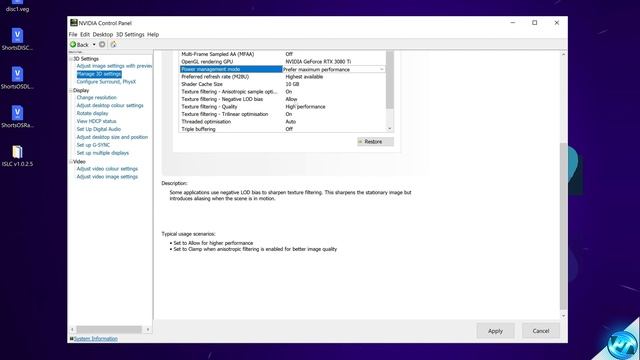640x360 pixels.
Task: Go to Change resolution page
Action: click(x=96, y=98)
